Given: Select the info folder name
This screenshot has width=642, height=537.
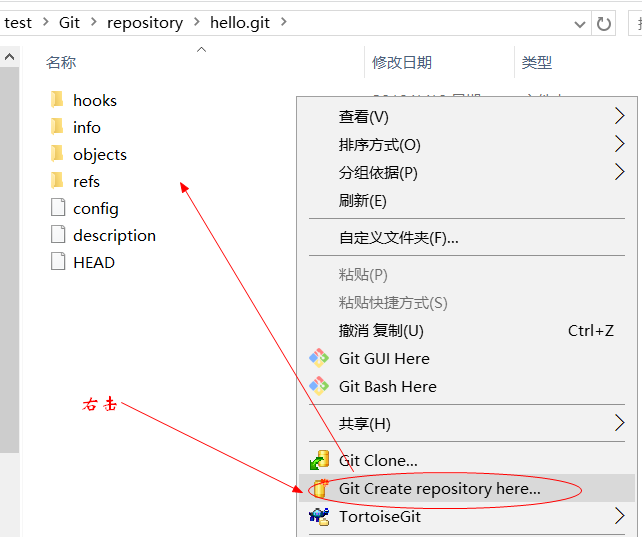Looking at the screenshot, I should point(87,127).
